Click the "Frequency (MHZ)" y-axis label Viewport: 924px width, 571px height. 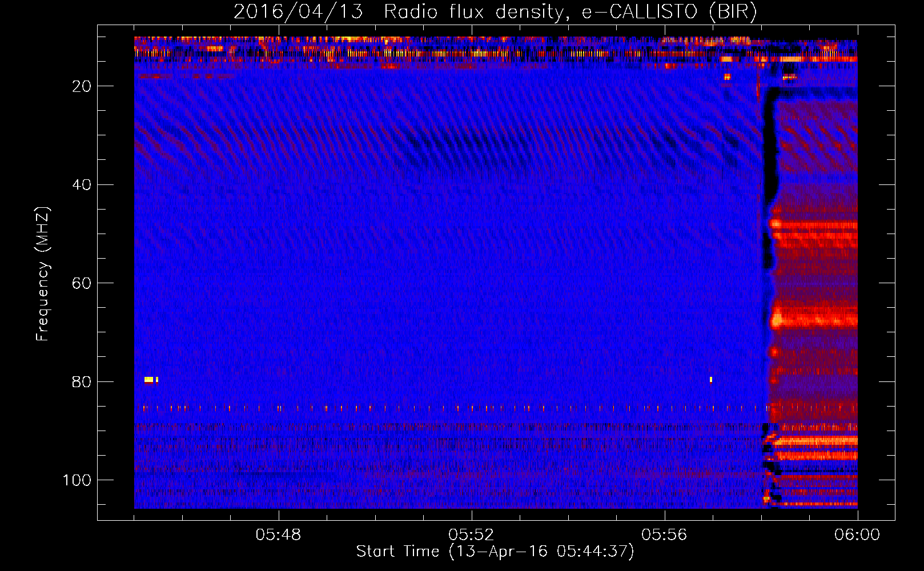(x=43, y=274)
